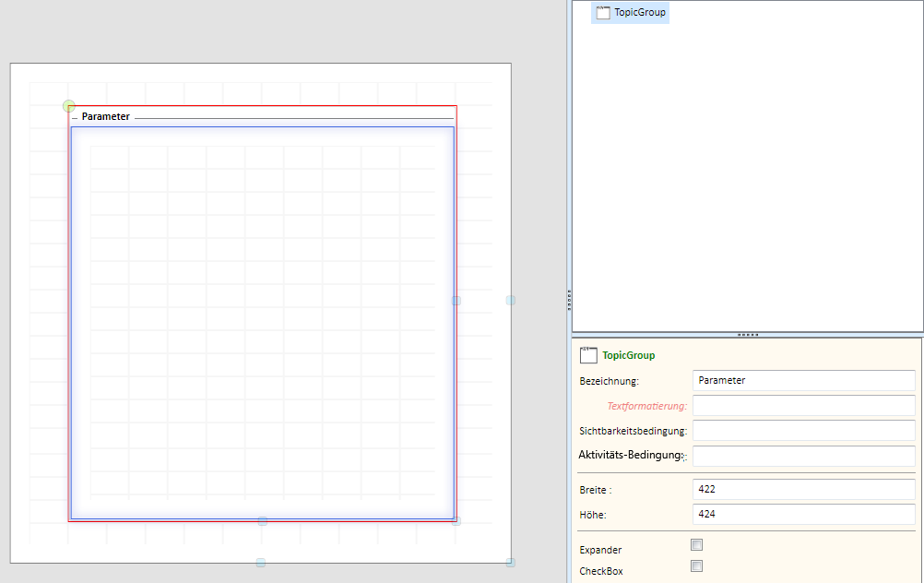Select the Breite field showing 422
Screen dimensions: 924x583
pos(803,489)
